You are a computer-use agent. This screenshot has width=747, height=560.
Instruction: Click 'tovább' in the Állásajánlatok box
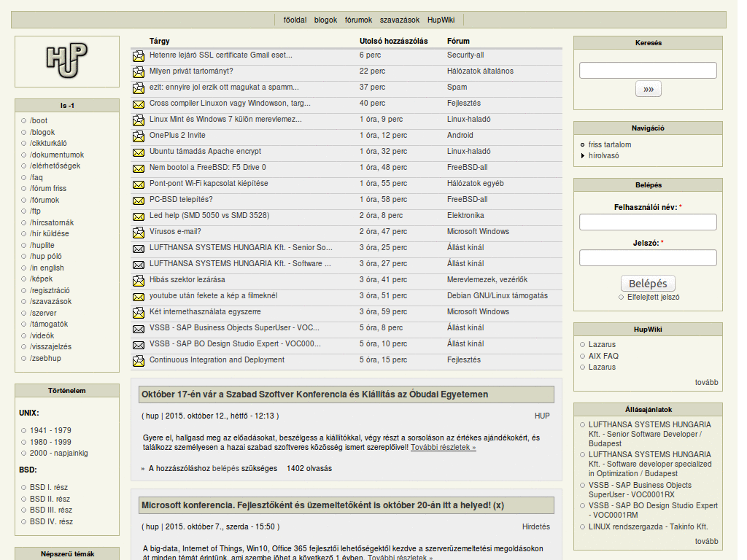coord(706,541)
